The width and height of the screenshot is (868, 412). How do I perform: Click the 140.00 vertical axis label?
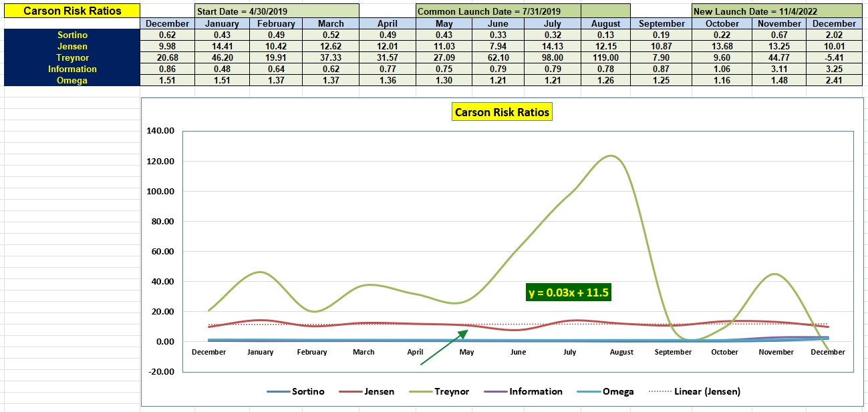click(x=160, y=131)
